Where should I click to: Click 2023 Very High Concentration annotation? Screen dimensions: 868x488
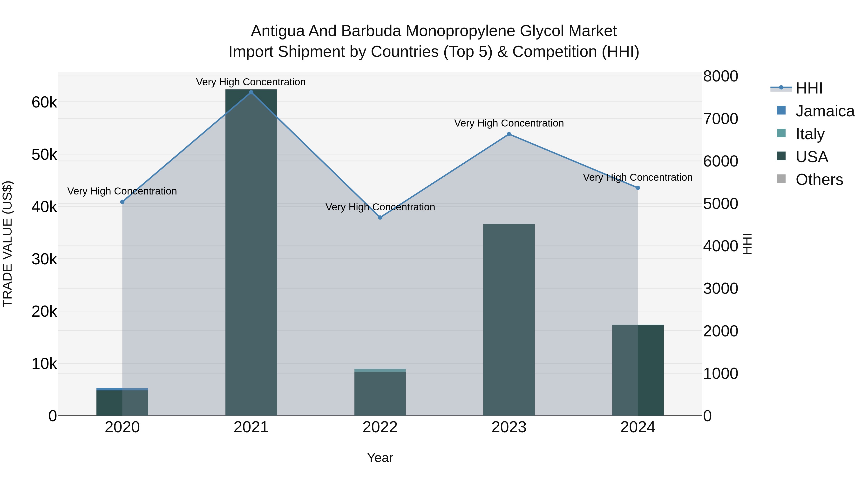(509, 123)
